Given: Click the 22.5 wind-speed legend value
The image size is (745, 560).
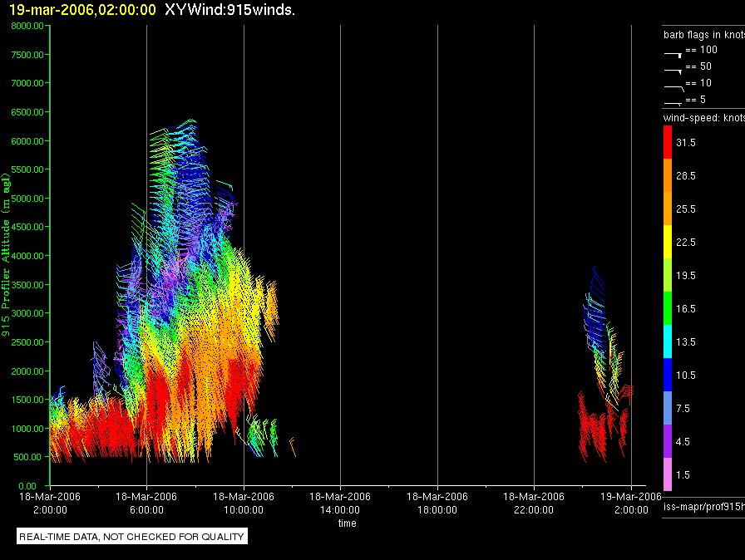Looking at the screenshot, I should [x=686, y=242].
